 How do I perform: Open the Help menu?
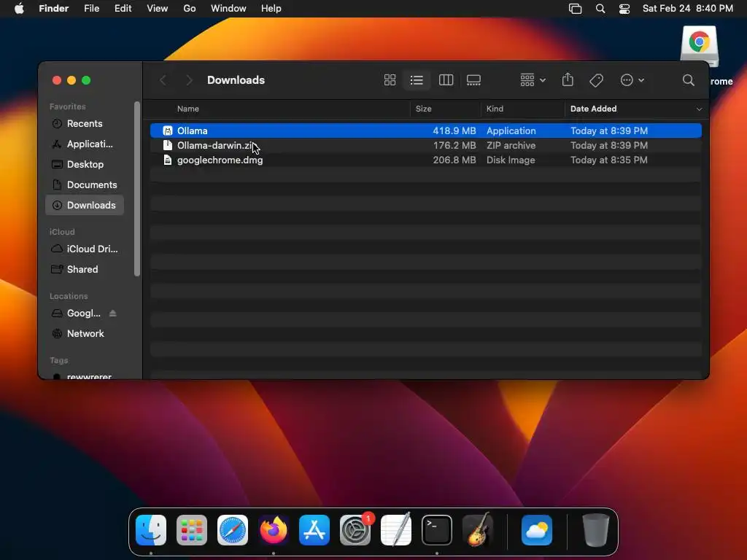pos(271,9)
